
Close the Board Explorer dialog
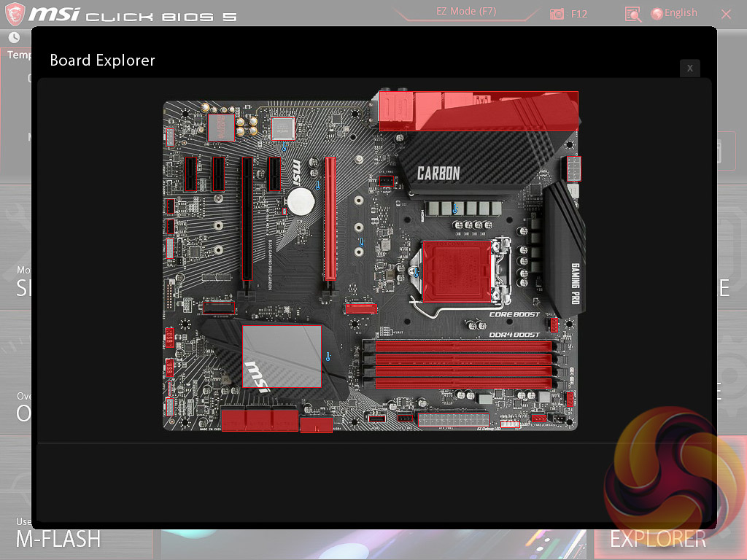(x=689, y=68)
